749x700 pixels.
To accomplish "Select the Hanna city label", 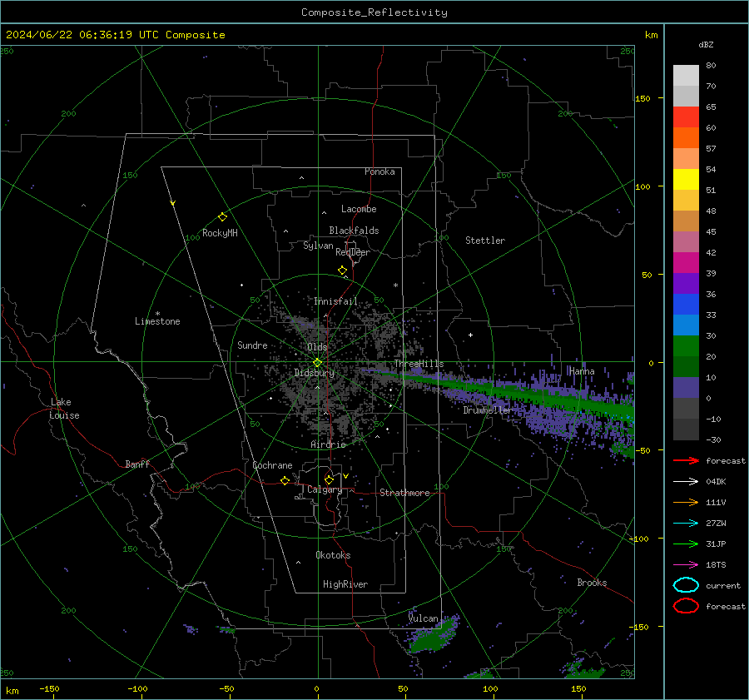I will tap(582, 371).
